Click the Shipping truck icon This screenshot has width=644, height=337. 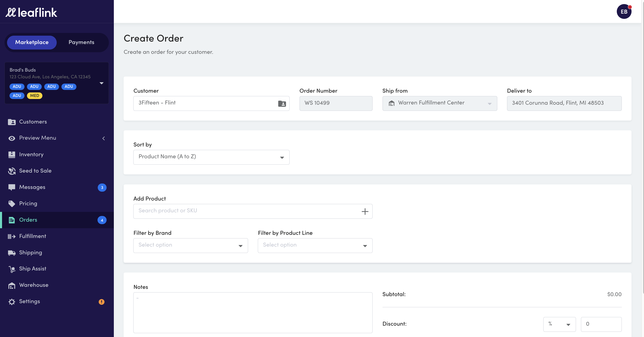tap(12, 253)
